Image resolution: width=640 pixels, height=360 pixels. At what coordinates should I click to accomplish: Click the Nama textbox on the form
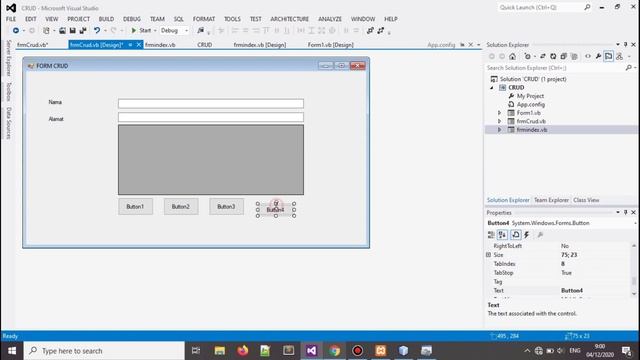[211, 104]
